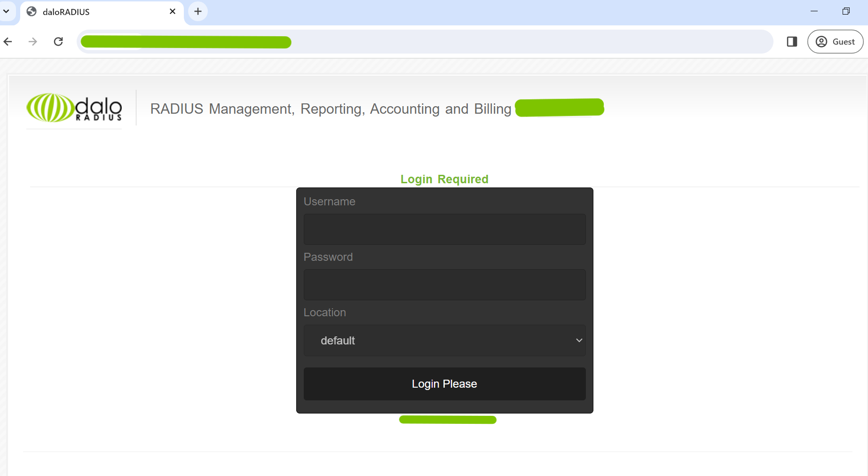Go back using the browser back arrow
This screenshot has height=476, width=868.
[8, 42]
